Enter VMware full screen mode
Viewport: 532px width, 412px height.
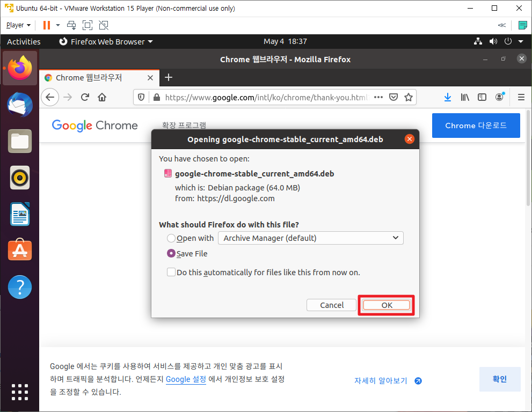click(88, 25)
